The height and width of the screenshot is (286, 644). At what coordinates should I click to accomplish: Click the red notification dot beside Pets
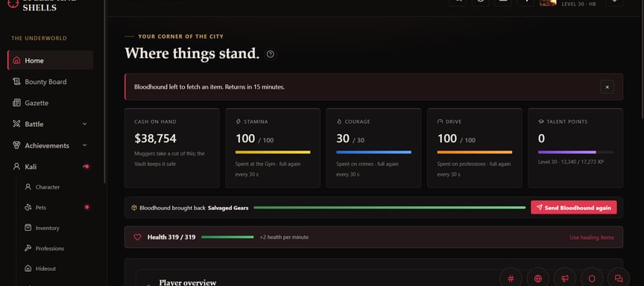[86, 207]
